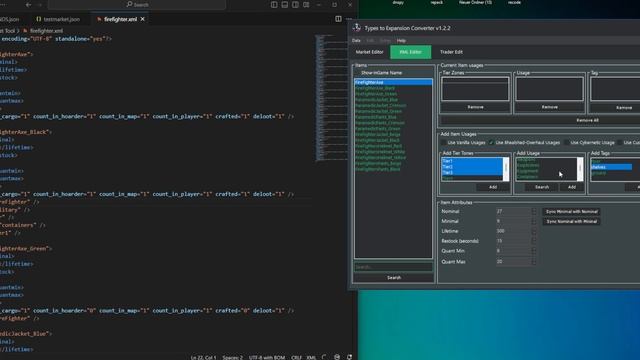The width and height of the screenshot is (640, 360).
Task: Open notifications bell in VS Code status bar
Action: [x=349, y=357]
